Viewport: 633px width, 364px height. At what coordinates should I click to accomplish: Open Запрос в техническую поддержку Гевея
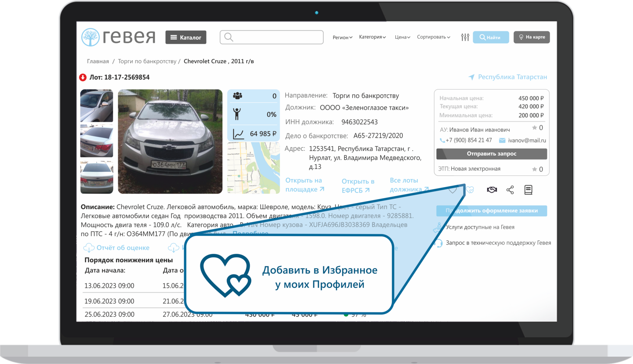(x=498, y=243)
